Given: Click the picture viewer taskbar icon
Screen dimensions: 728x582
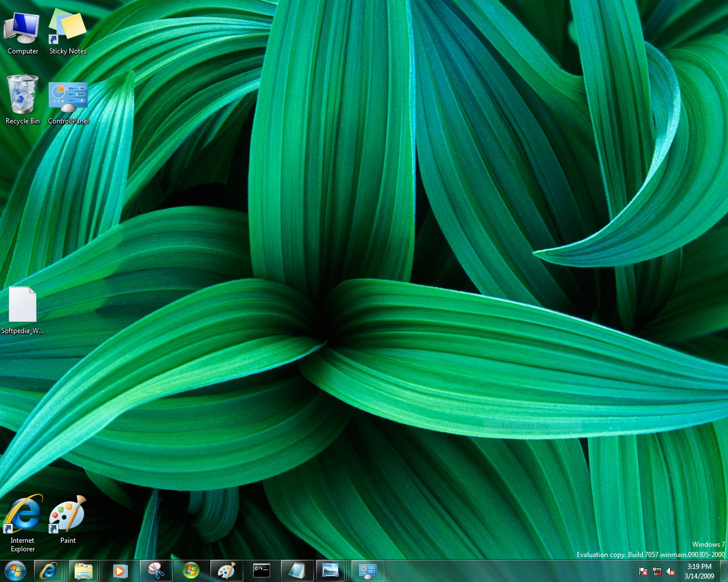Looking at the screenshot, I should [x=330, y=571].
